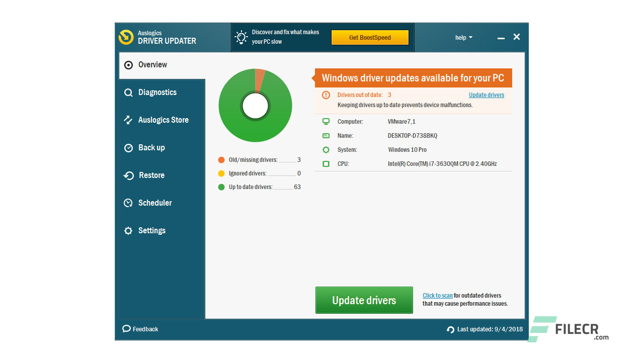Click the 'Windows 10 Pro' system value

(x=408, y=150)
